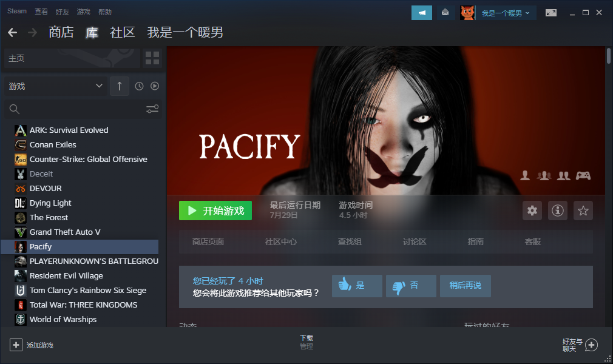Open Pacify settings gear icon

(x=532, y=211)
